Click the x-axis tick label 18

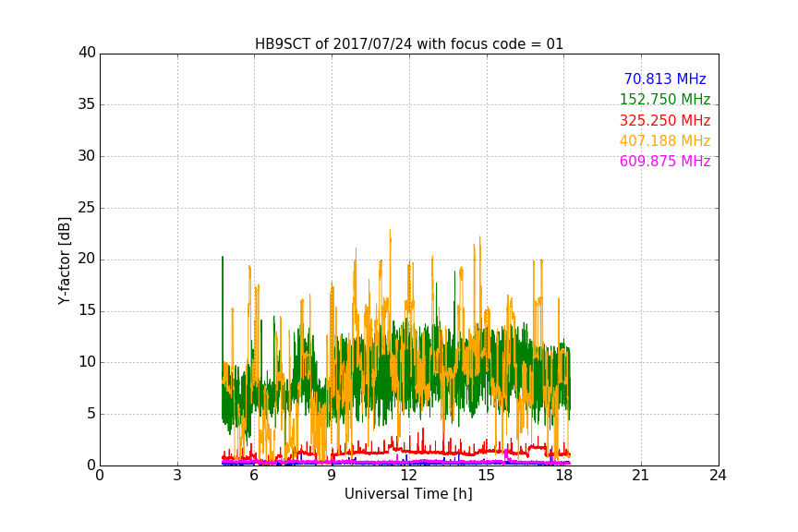click(x=563, y=476)
